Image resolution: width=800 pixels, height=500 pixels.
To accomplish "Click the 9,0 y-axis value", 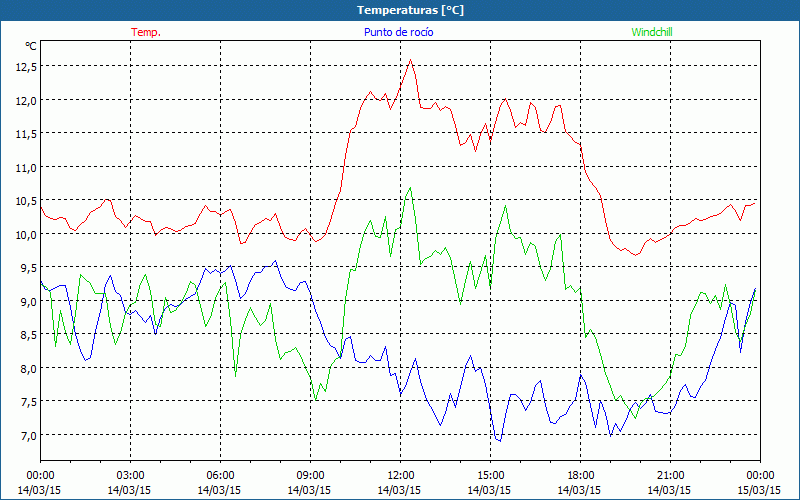I will tap(29, 302).
